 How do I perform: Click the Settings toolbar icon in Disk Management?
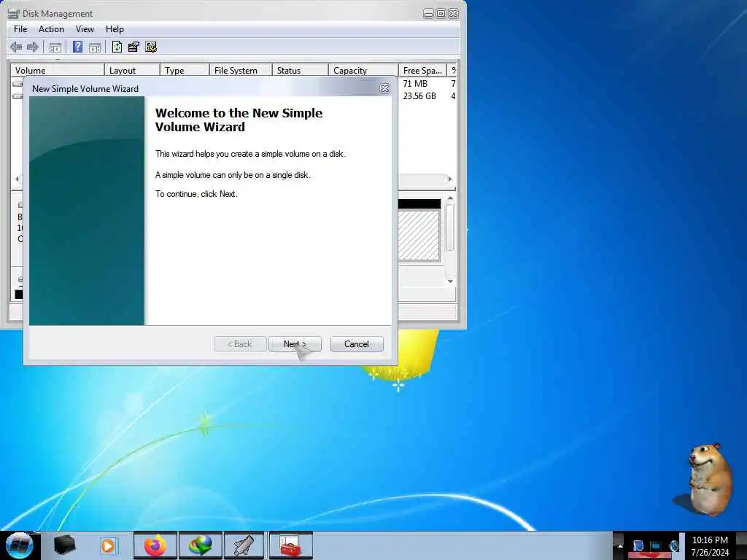pos(151,47)
